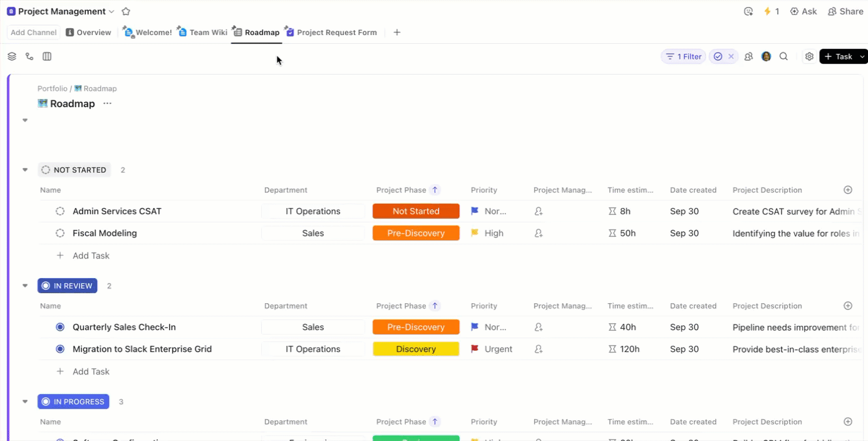Toggle the status circle on Quarterly Sales Check-In
The height and width of the screenshot is (441, 868).
[59, 326]
